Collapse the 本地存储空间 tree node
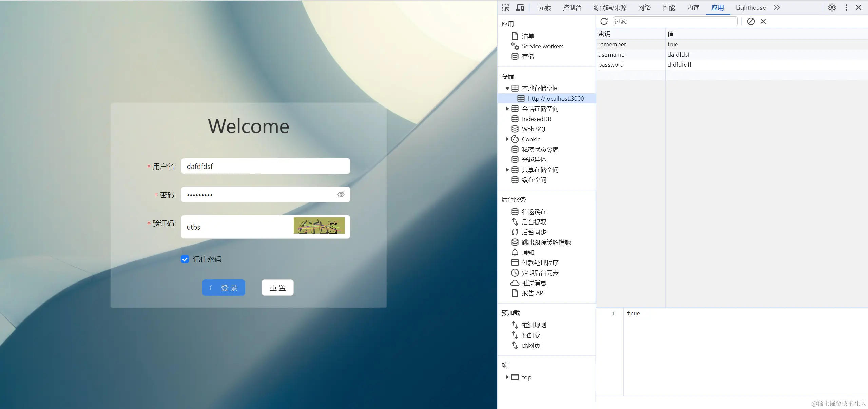 (x=507, y=89)
